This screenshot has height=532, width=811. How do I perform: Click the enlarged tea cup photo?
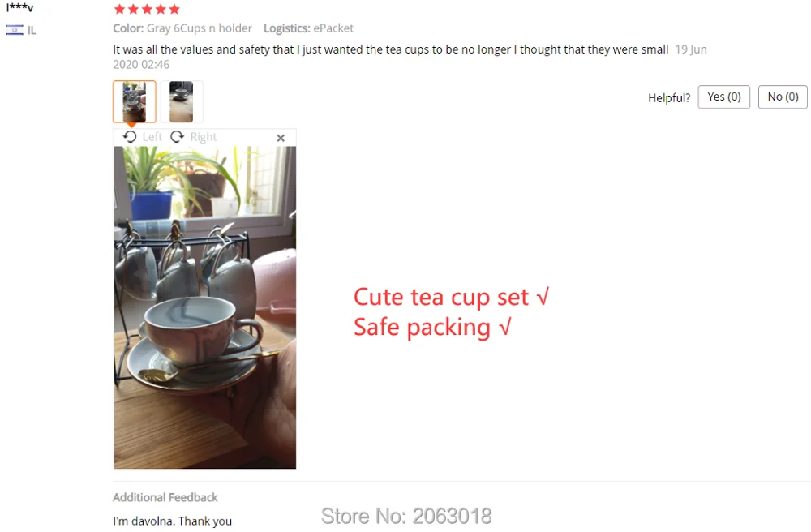click(205, 307)
